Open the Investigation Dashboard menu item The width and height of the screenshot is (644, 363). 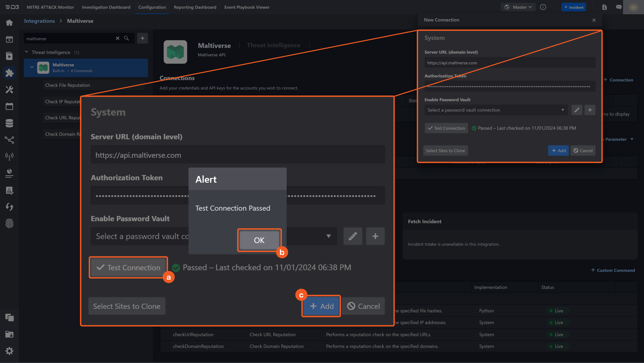pyautogui.click(x=106, y=7)
